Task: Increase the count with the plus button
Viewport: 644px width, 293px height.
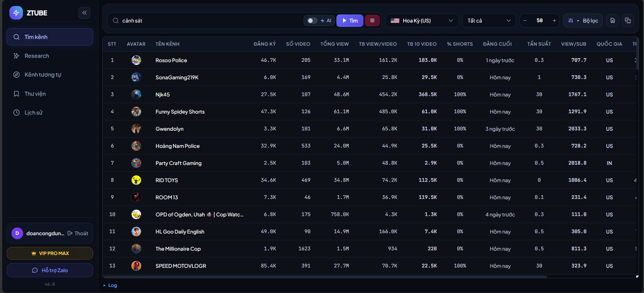Action: click(x=554, y=20)
